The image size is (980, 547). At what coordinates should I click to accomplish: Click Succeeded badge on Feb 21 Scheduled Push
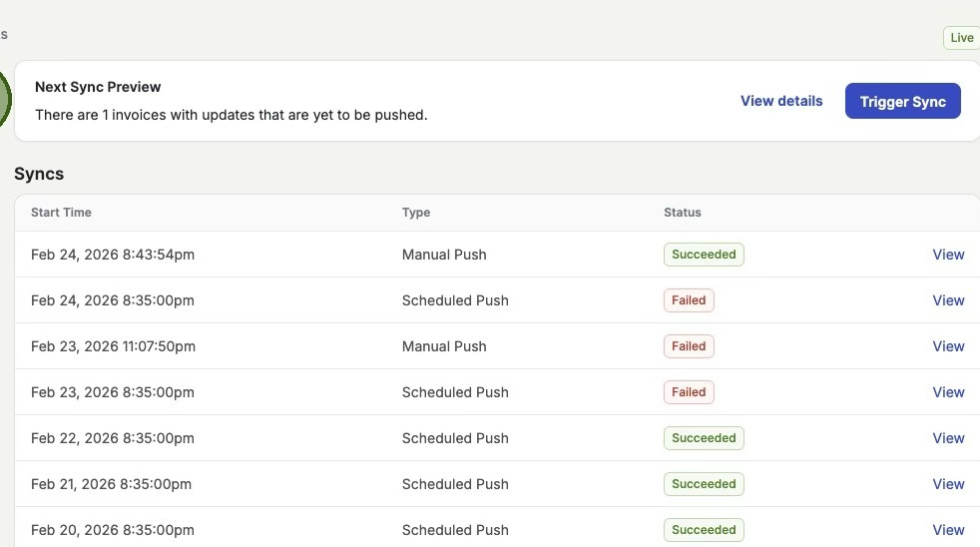704,484
